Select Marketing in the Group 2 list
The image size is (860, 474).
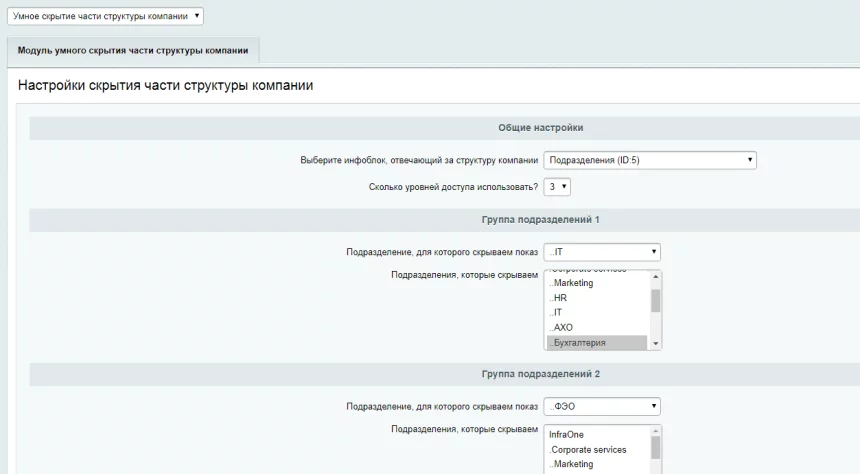[598, 464]
